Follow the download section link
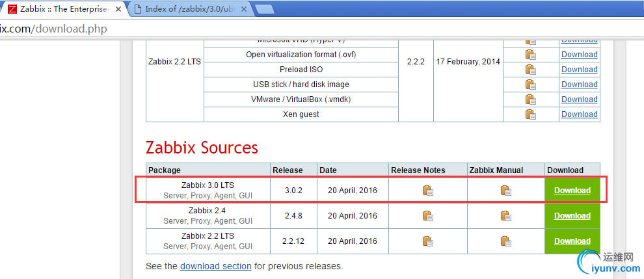 click(x=215, y=266)
